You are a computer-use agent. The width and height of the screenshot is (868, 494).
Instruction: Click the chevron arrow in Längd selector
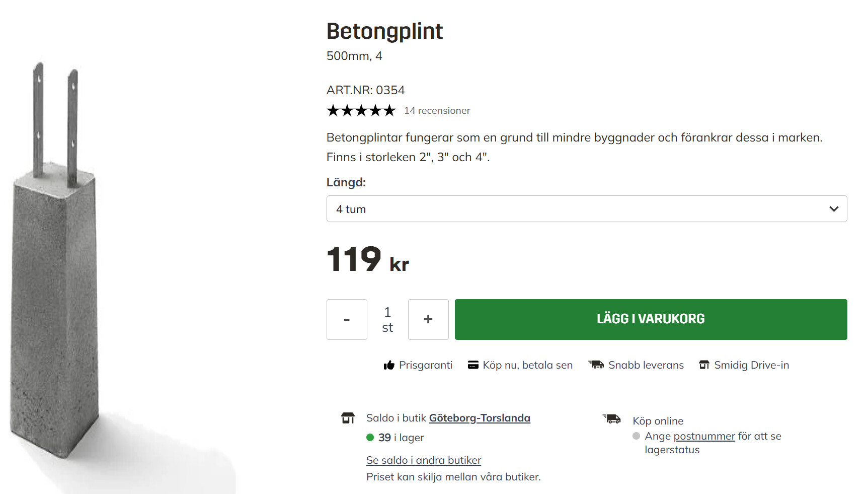coord(834,209)
